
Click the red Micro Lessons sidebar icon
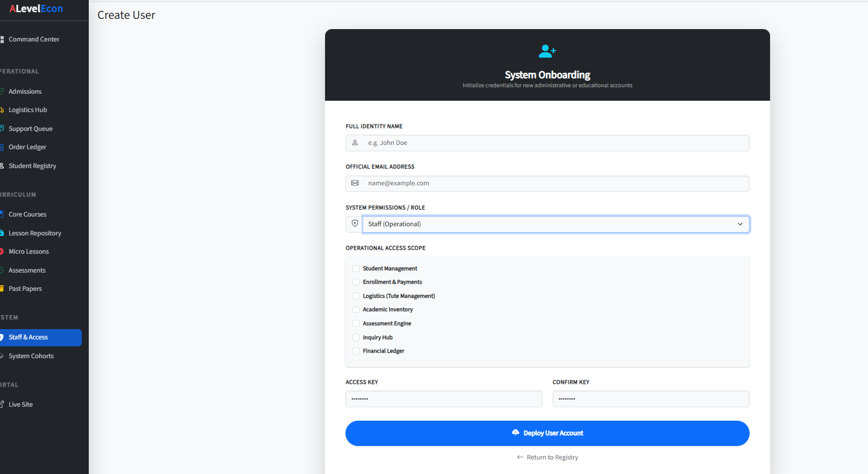(1, 252)
